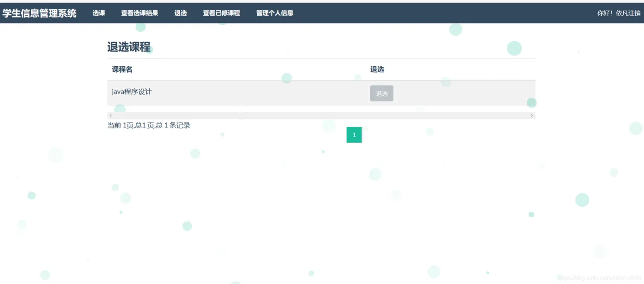
Task: Open 管理个人信息 in the navigation bar
Action: (x=275, y=13)
